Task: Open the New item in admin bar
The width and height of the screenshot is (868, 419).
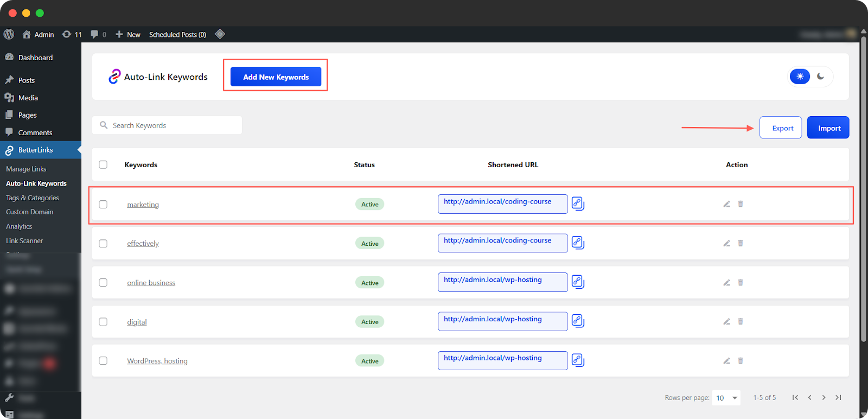Action: tap(128, 34)
